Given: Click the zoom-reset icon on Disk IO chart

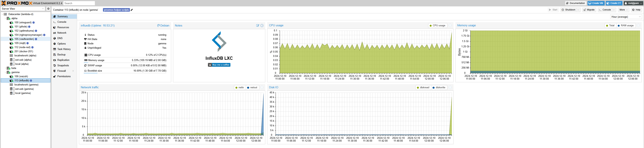Looking at the screenshot, I should pyautogui.click(x=450, y=87).
